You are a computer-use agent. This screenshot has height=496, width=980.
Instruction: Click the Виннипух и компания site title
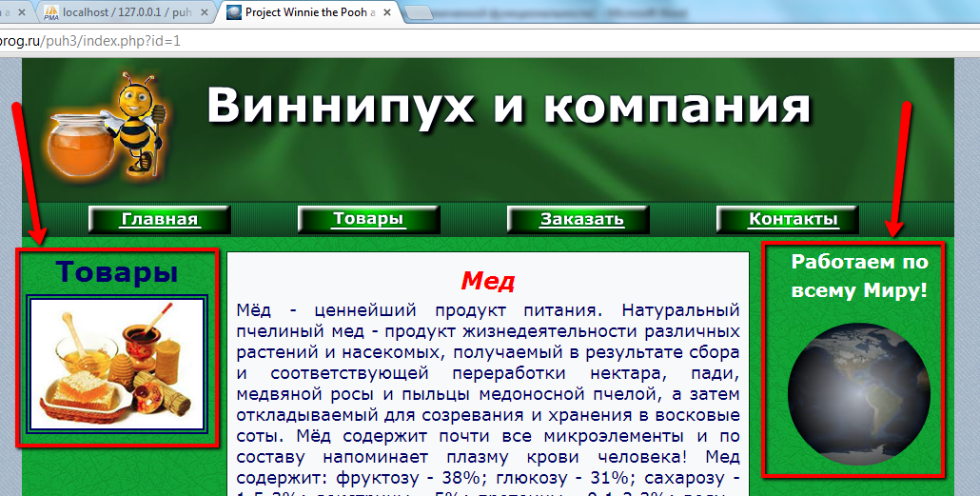509,107
